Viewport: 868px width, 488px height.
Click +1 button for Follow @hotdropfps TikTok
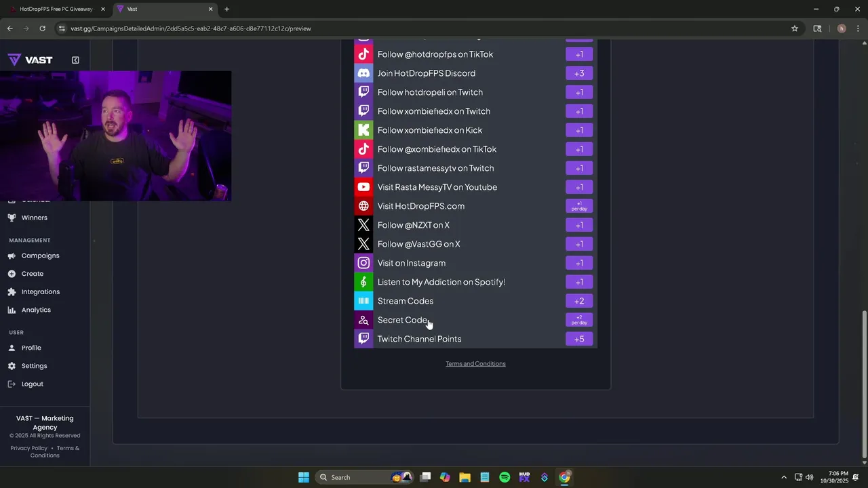pos(579,54)
